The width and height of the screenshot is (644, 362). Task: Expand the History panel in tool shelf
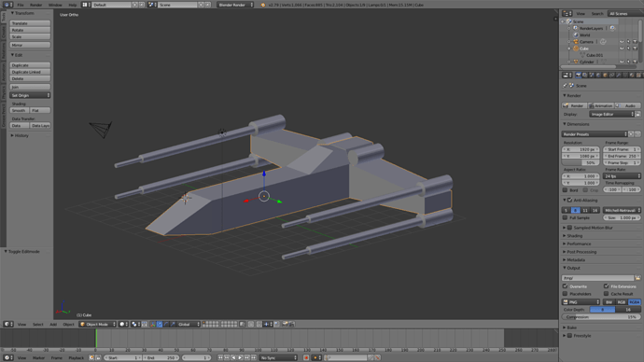[x=21, y=135]
